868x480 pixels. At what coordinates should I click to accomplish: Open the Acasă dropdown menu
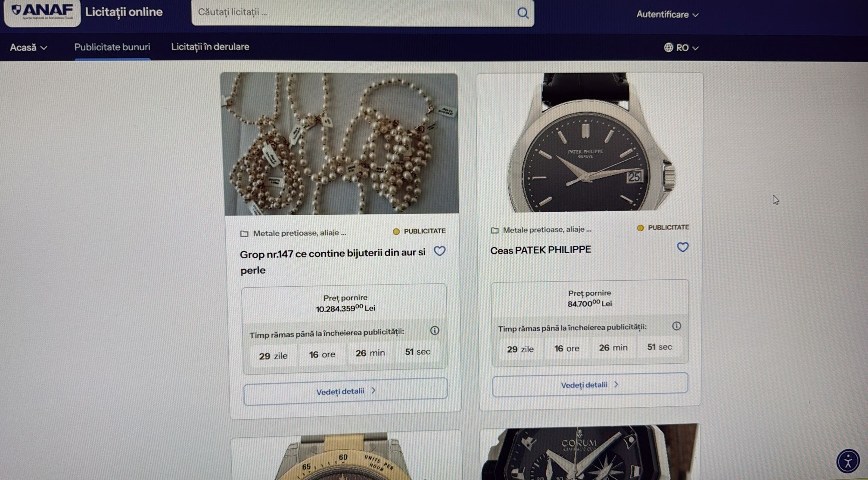coord(28,47)
